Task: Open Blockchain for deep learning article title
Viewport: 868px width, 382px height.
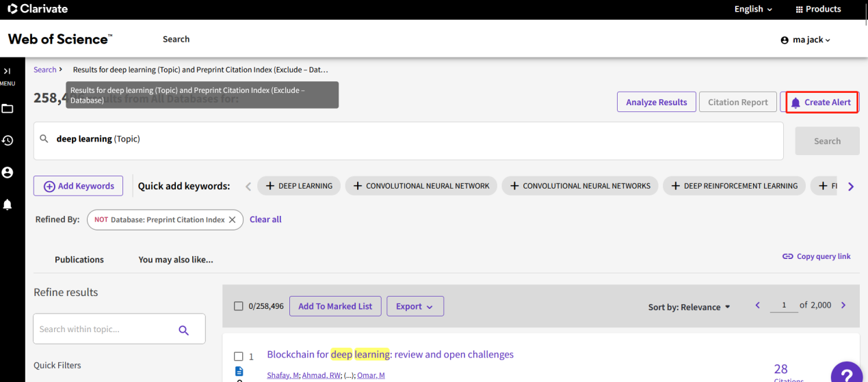Action: [x=390, y=354]
